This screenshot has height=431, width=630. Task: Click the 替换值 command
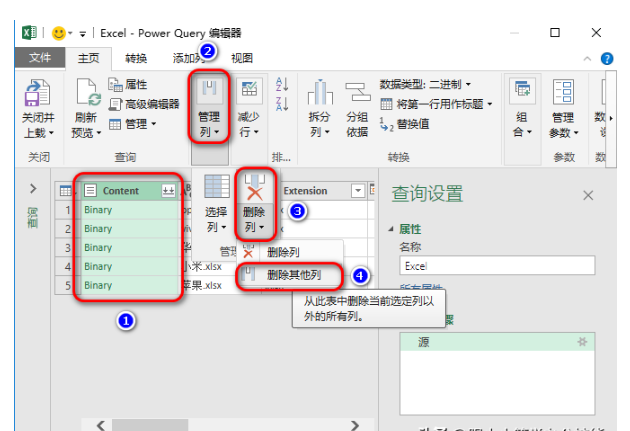click(405, 124)
